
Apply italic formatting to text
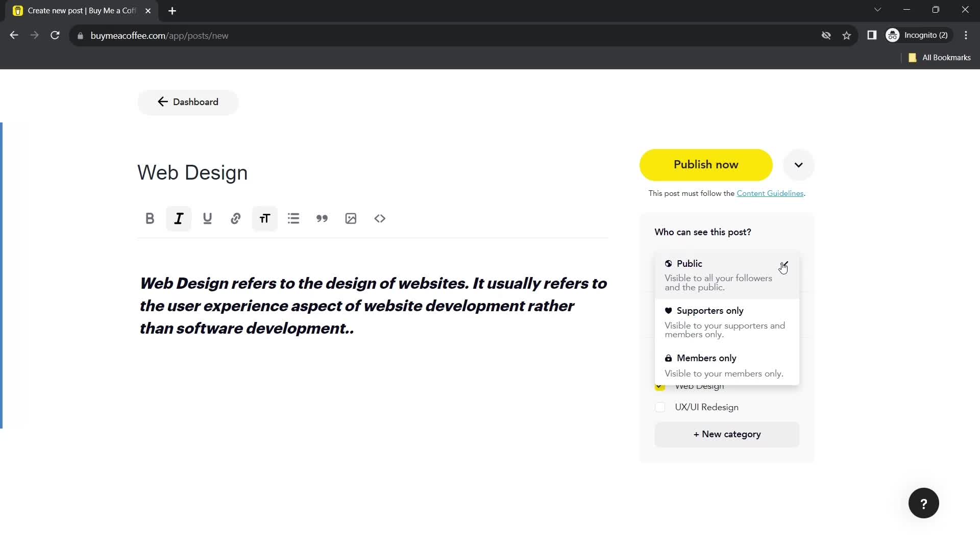(178, 219)
